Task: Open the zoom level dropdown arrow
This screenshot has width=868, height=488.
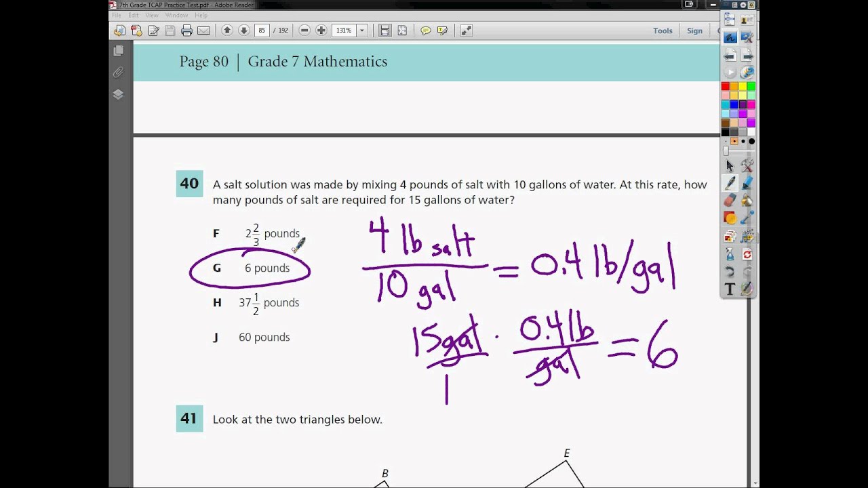Action: (x=362, y=30)
